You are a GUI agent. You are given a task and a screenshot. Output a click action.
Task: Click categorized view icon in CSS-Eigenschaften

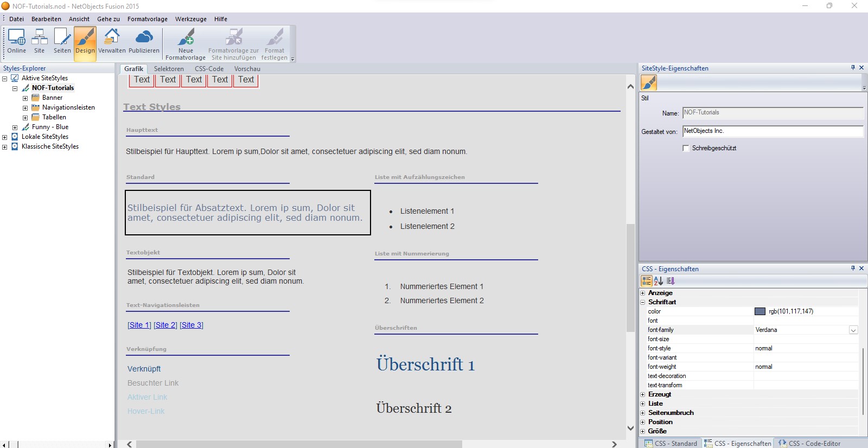tap(646, 281)
